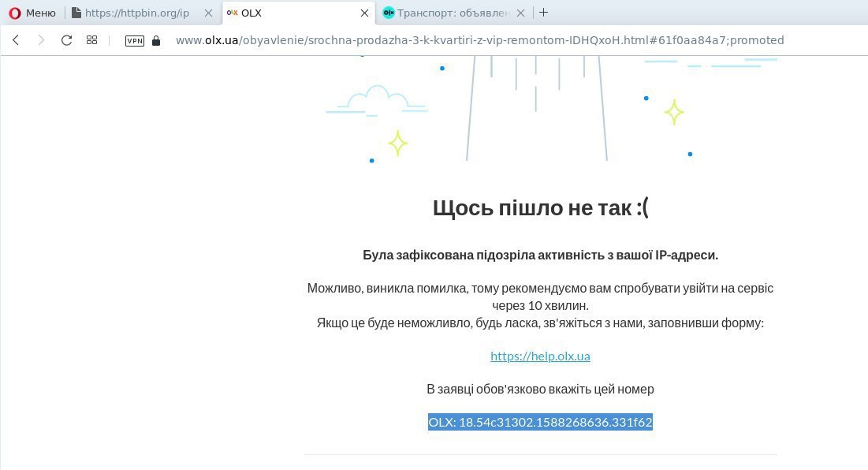Image resolution: width=868 pixels, height=470 pixels.
Task: Focus the olx.ua address bar URL
Action: point(479,40)
